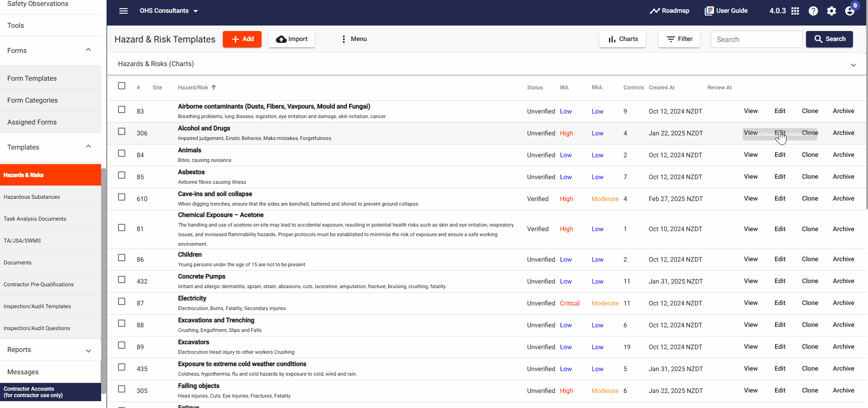Collapse the Templates sidebar section
This screenshot has width=868, height=408.
(x=88, y=146)
